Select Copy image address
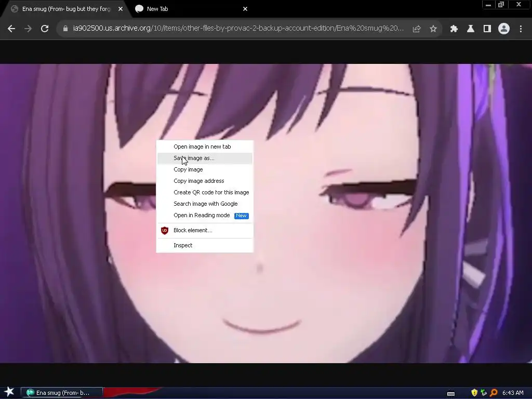The width and height of the screenshot is (532, 399). [205, 181]
